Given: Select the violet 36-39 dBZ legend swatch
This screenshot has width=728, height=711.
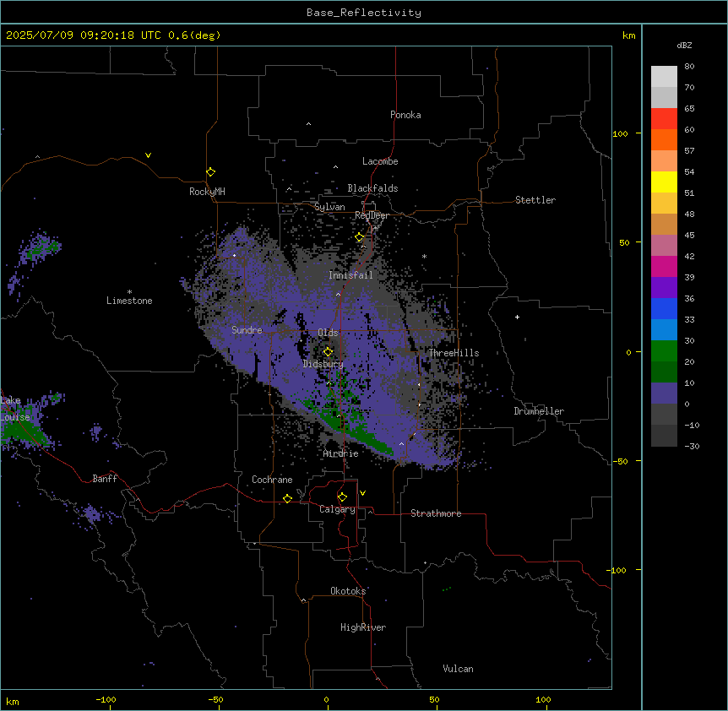Looking at the screenshot, I should [x=664, y=288].
